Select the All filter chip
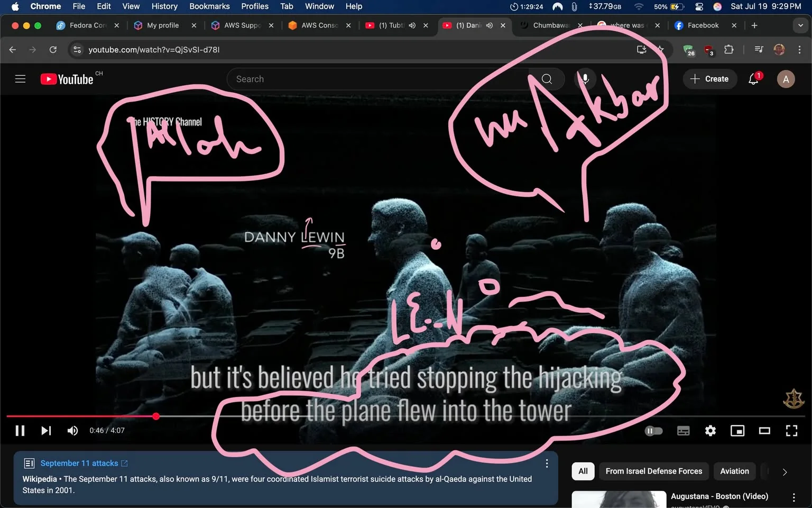This screenshot has width=812, height=508. tap(583, 471)
